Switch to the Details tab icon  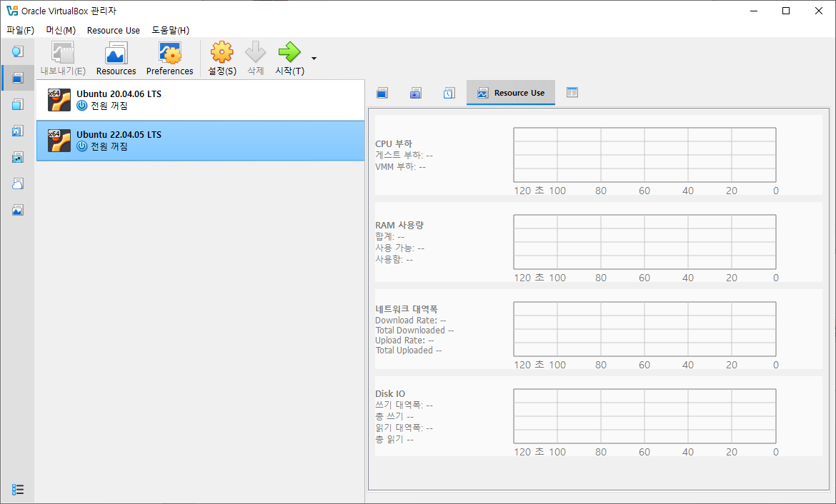[x=382, y=94]
